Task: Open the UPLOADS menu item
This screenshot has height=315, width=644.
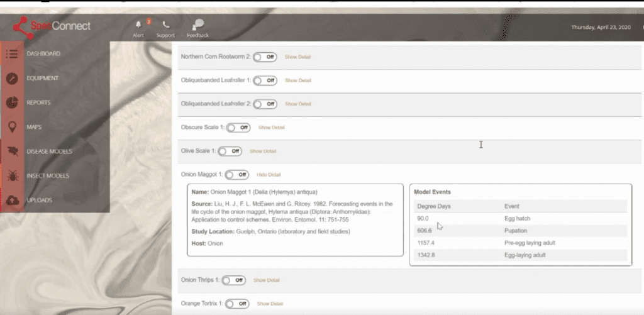Action: point(40,200)
